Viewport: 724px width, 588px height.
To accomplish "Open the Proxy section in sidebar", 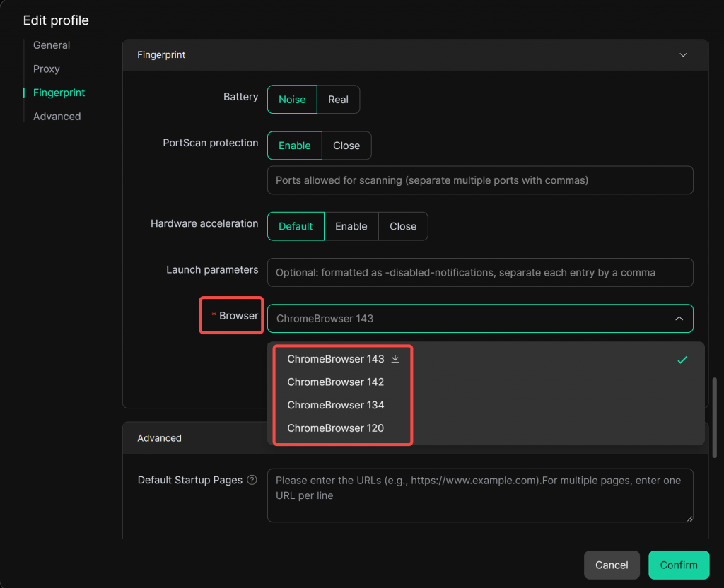I will click(47, 69).
